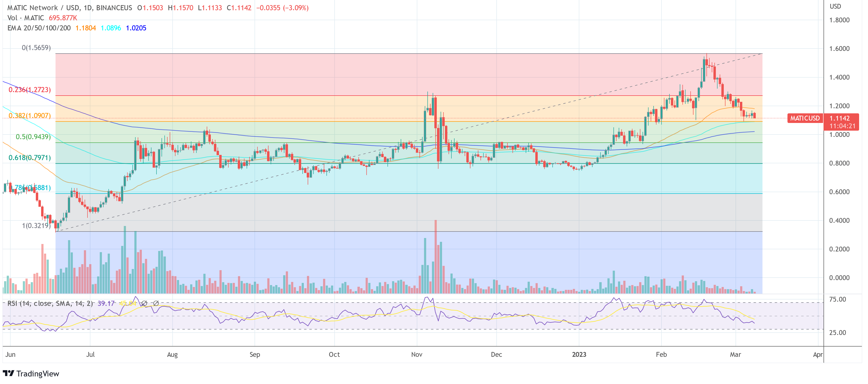The image size is (868, 384).
Task: Select the close value C1.1142
Action: 239,8
